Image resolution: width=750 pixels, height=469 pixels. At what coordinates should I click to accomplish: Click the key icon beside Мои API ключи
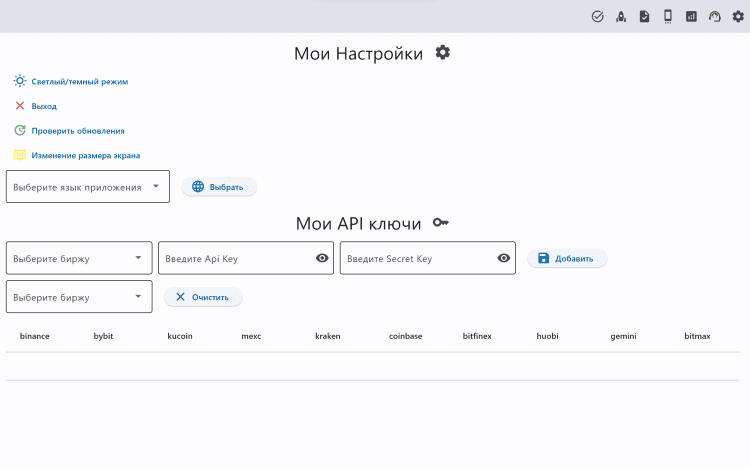[x=441, y=223]
